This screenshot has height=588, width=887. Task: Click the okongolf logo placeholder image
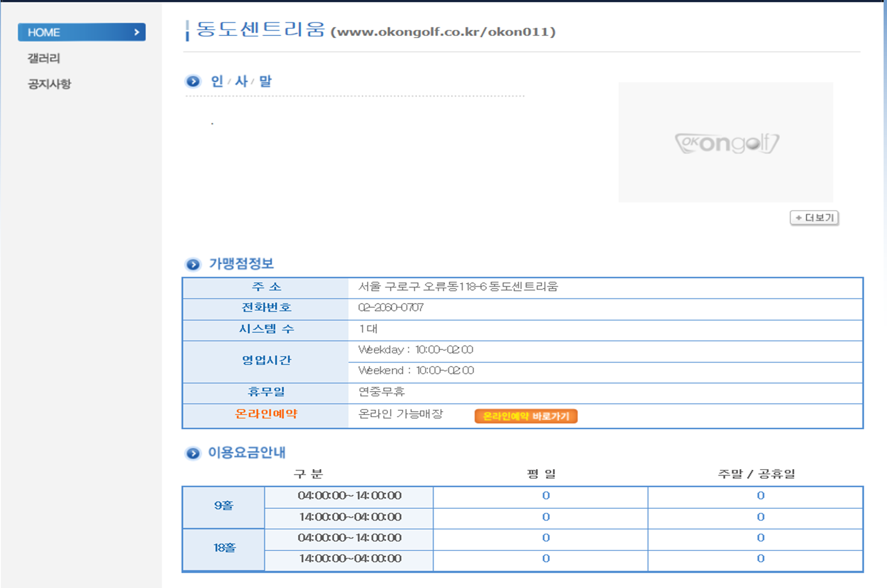726,142
